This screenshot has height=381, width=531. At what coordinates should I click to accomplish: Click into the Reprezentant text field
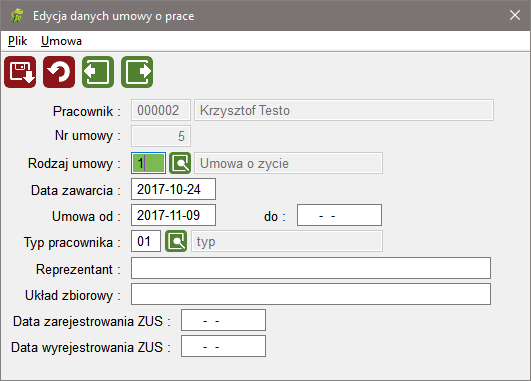click(x=311, y=268)
